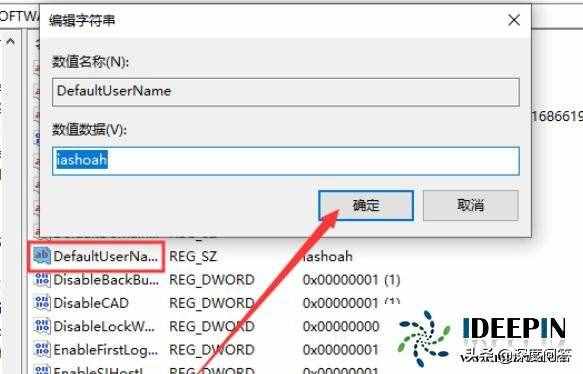This screenshot has width=583, height=374.
Task: Select the DefaultUserNa... value name
Action: click(106, 256)
